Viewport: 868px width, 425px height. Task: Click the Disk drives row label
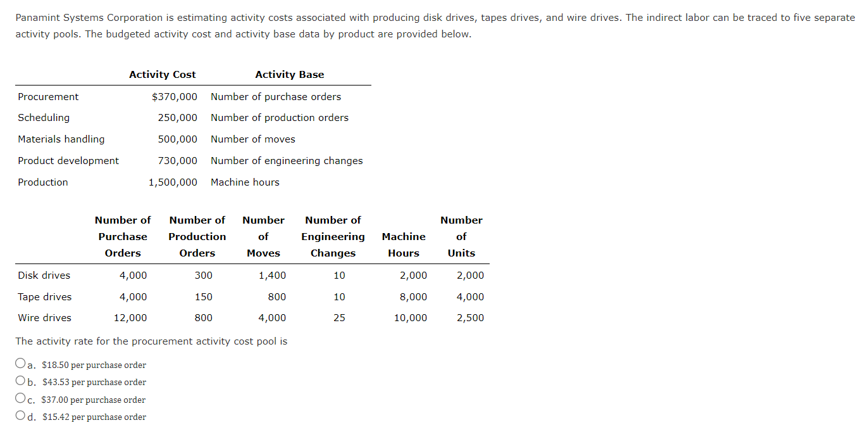pos(44,276)
